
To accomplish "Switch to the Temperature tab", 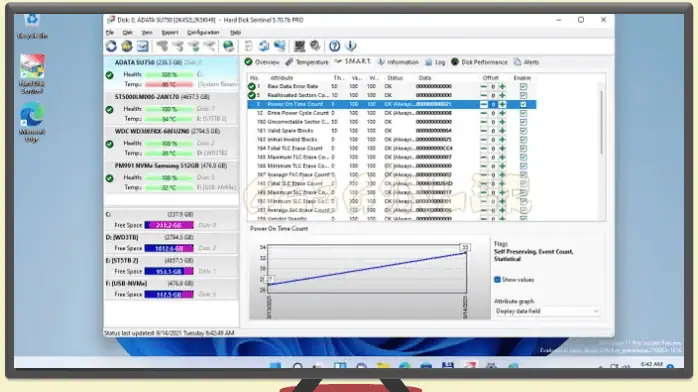I will 307,62.
